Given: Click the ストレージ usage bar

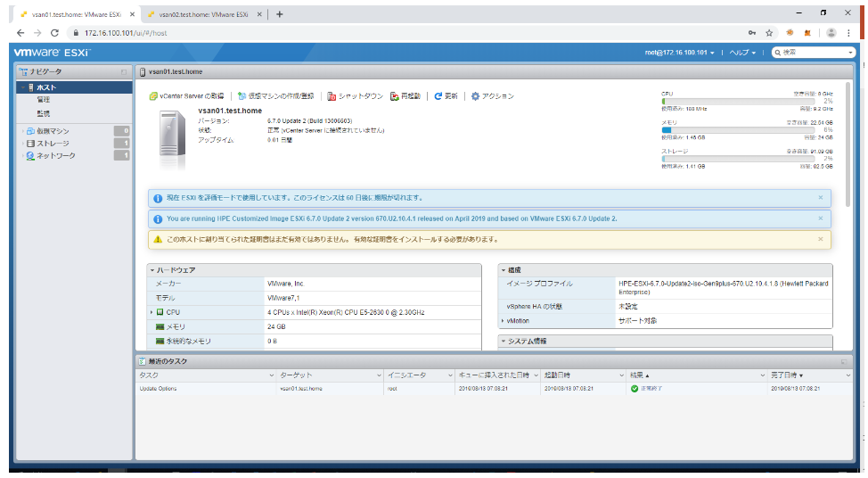Looking at the screenshot, I should click(x=738, y=159).
